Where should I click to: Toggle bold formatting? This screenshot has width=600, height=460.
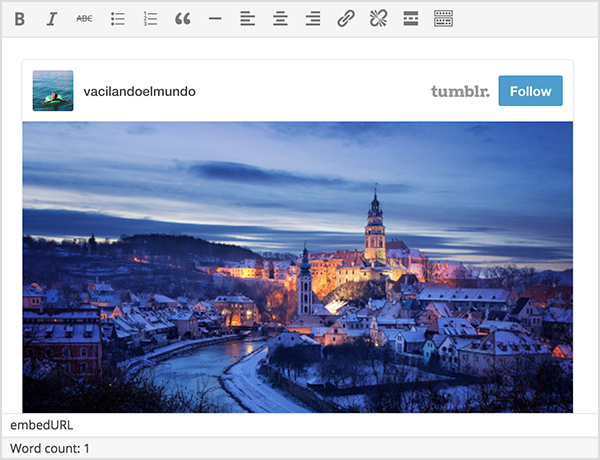pos(20,18)
